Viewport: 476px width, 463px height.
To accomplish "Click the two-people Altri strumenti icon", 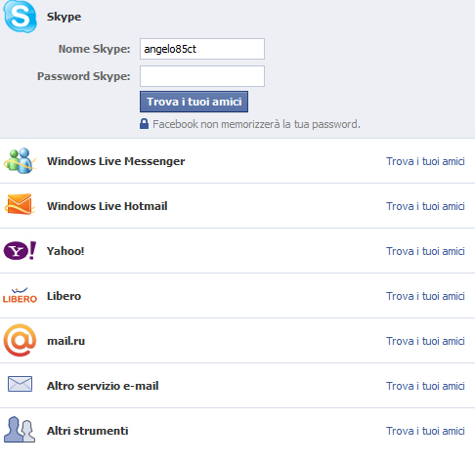I will point(20,429).
